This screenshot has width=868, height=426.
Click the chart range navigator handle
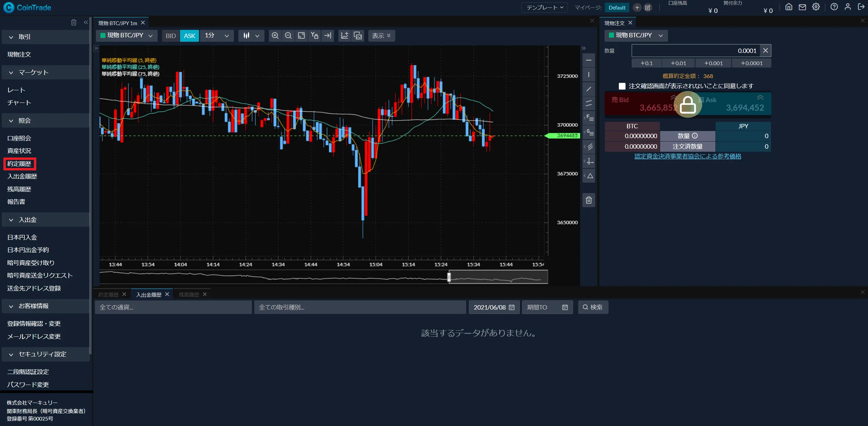tap(449, 277)
